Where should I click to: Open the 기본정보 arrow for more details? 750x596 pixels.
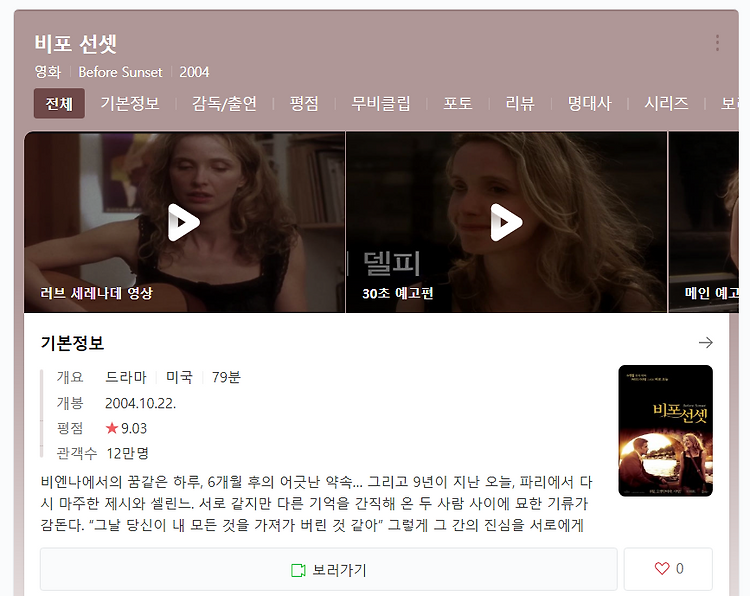(x=706, y=342)
